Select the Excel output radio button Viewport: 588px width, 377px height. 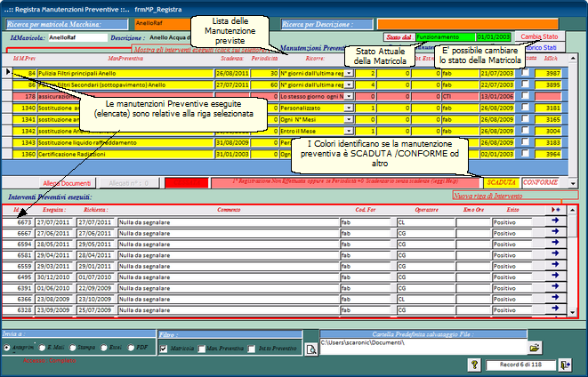pos(104,348)
